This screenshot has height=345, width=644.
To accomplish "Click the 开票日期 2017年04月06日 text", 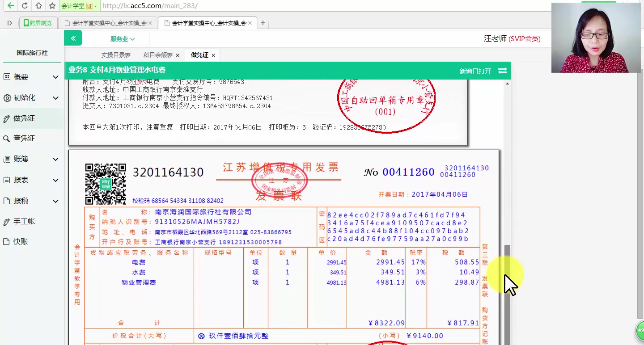I will pyautogui.click(x=423, y=194).
